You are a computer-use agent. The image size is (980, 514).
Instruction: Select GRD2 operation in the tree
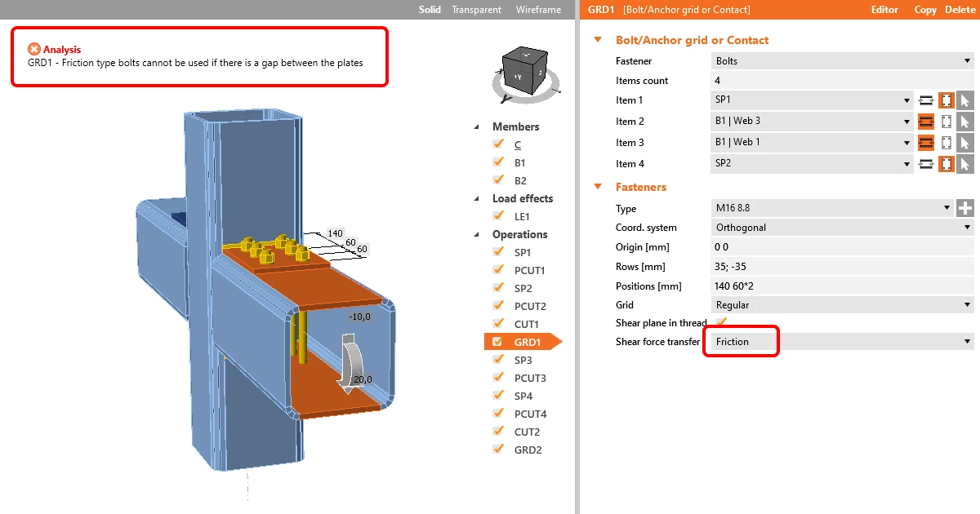click(x=528, y=450)
